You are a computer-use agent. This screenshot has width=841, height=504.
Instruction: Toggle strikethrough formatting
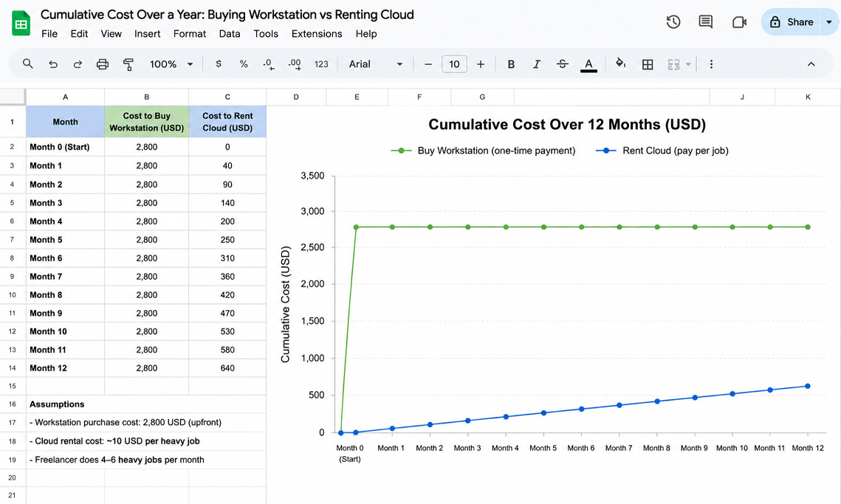[562, 64]
